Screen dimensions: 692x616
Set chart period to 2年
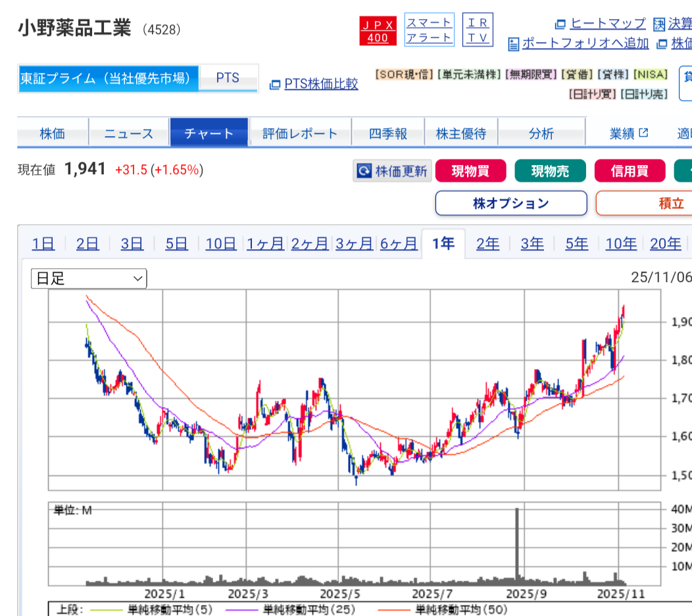coord(487,243)
